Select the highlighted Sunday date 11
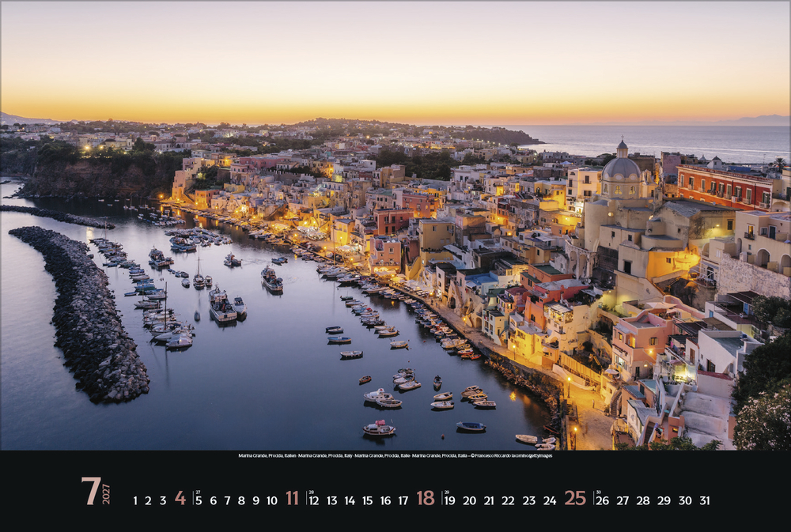 click(293, 498)
